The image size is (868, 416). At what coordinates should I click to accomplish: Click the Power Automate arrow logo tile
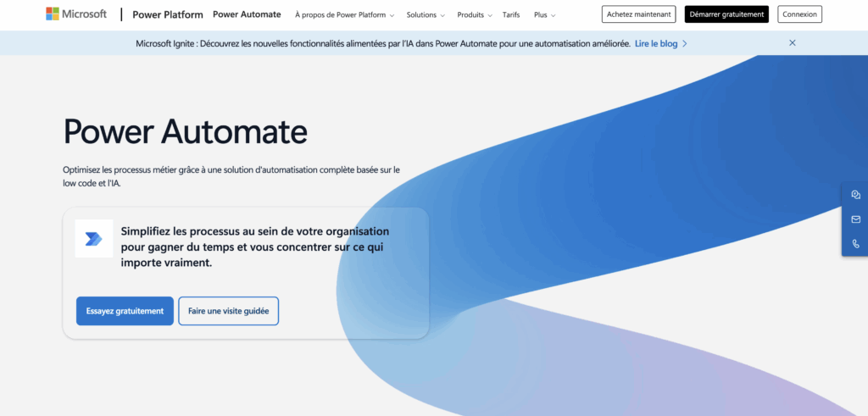click(x=94, y=238)
